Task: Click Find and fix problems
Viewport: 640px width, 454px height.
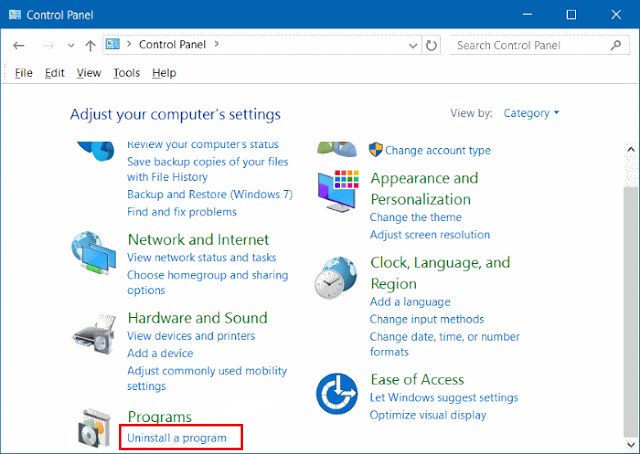Action: pos(182,212)
